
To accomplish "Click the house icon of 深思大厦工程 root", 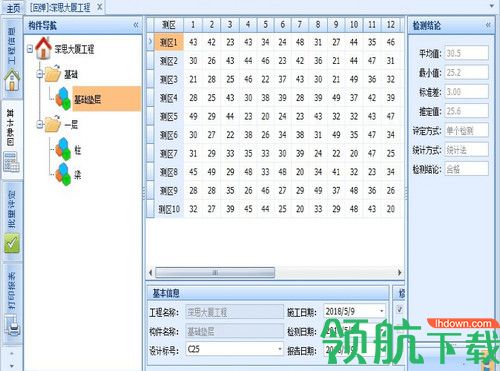I will (44, 48).
